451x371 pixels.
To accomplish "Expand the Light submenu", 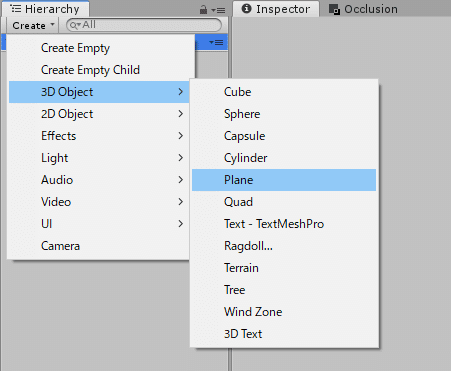I will tap(99, 158).
